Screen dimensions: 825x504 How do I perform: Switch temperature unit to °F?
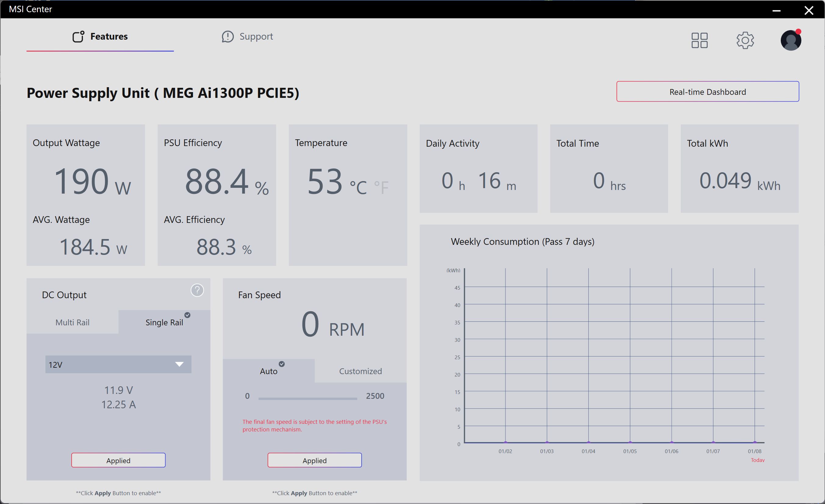(x=381, y=187)
